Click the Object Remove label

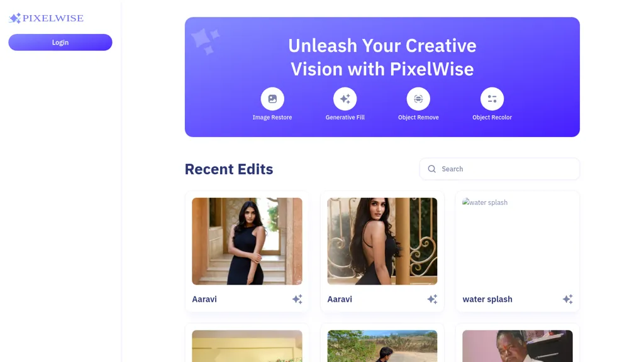click(x=418, y=118)
